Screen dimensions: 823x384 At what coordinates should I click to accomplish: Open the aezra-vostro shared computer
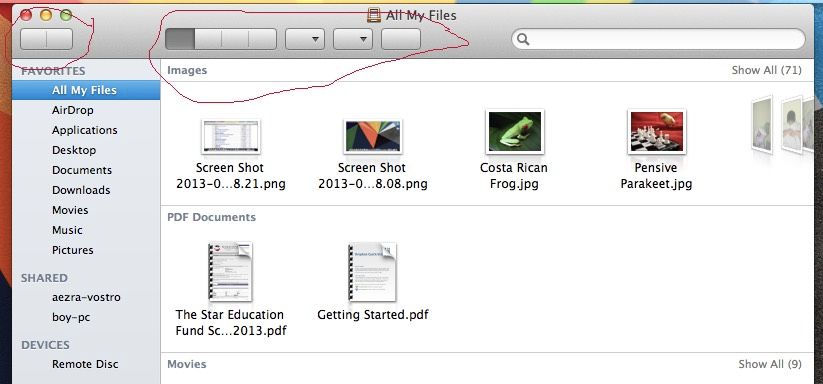click(86, 297)
